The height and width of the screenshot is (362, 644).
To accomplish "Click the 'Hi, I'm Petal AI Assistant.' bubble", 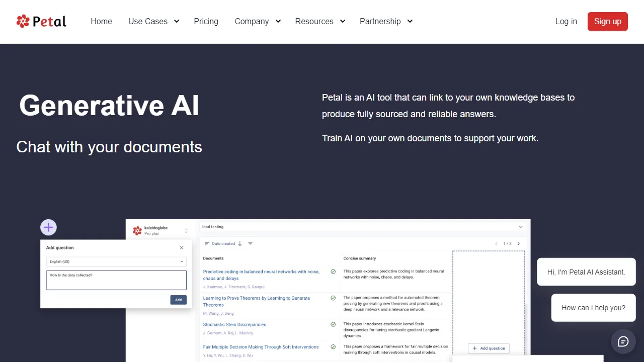I will point(586,272).
